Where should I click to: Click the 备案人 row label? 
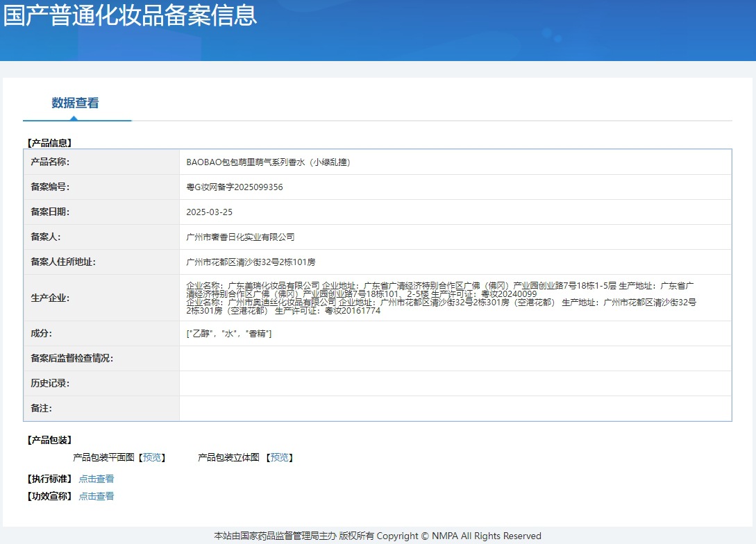(x=46, y=237)
